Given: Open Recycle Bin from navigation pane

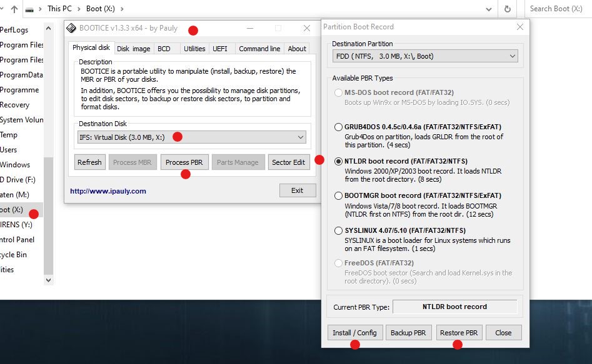Looking at the screenshot, I should pos(13,255).
